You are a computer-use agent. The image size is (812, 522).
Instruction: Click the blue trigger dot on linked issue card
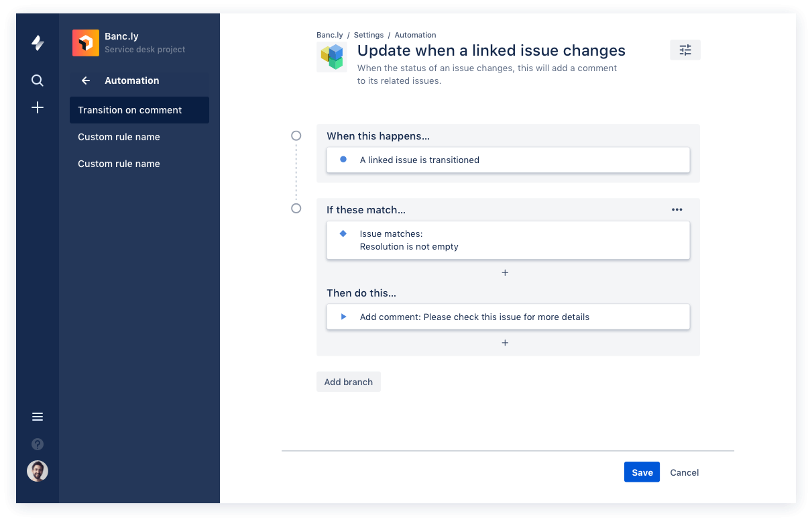(x=344, y=160)
